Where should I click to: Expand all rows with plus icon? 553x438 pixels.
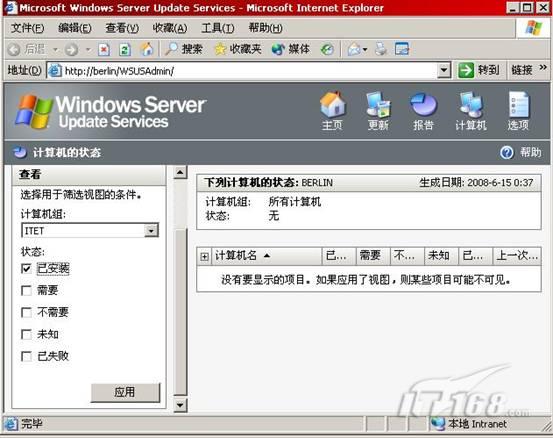204,256
